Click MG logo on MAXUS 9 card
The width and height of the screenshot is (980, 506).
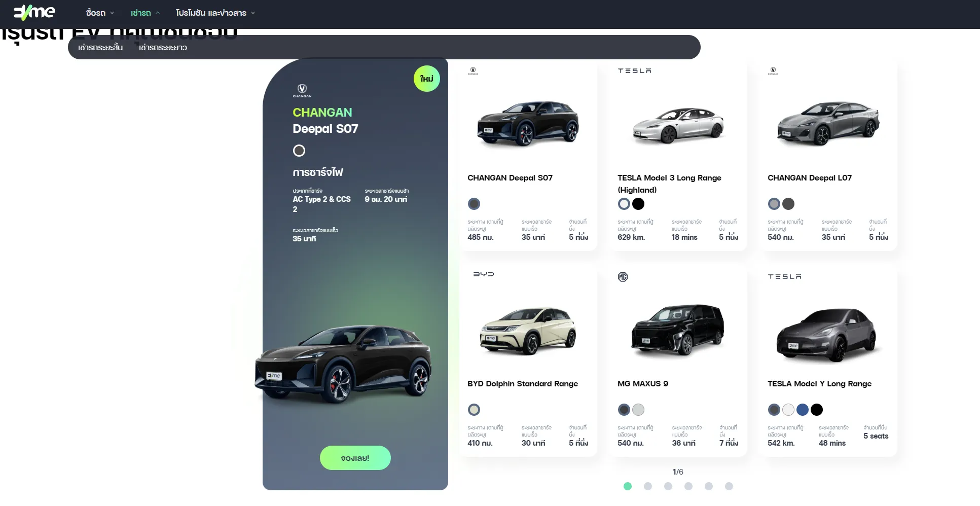coord(623,277)
